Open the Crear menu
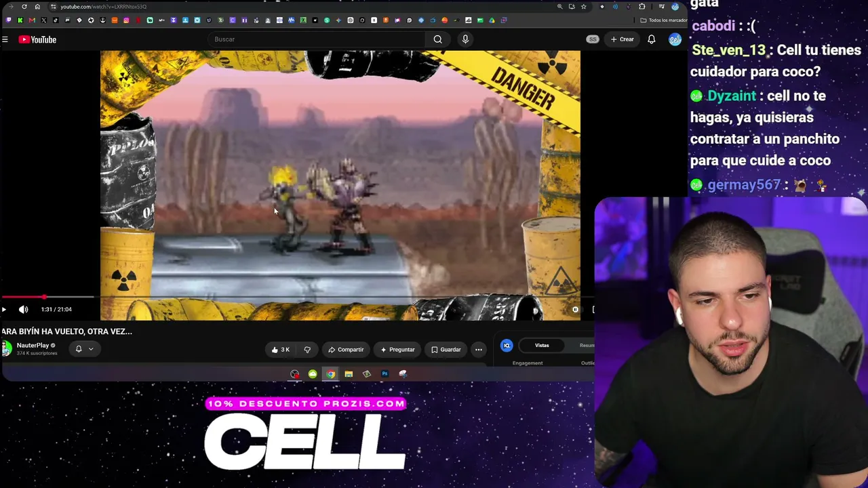This screenshot has width=868, height=488. (622, 39)
